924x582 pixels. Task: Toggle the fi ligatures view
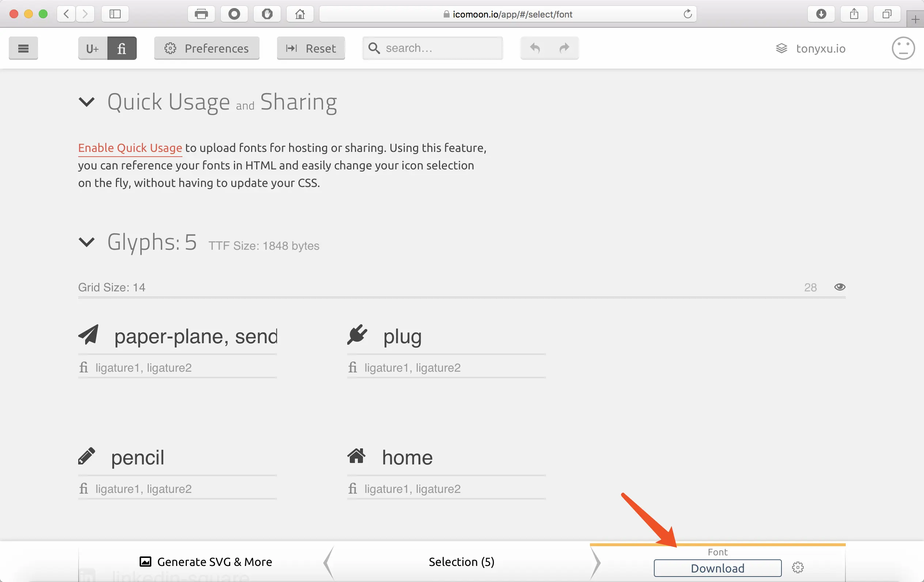(x=122, y=48)
